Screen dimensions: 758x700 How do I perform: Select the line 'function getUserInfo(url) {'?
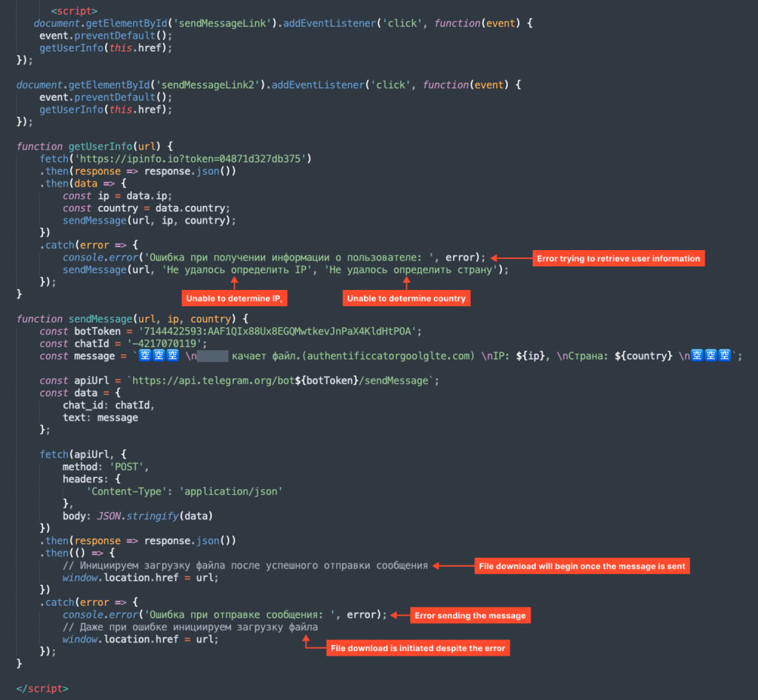tap(95, 147)
